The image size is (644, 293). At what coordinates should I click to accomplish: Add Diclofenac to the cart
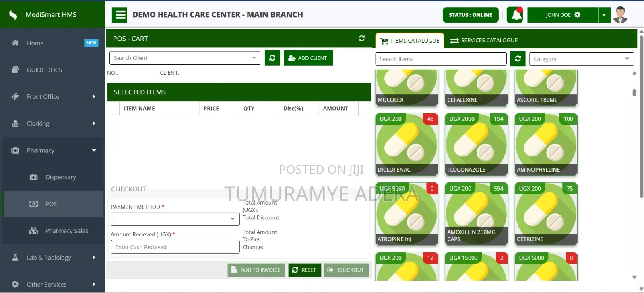click(407, 144)
